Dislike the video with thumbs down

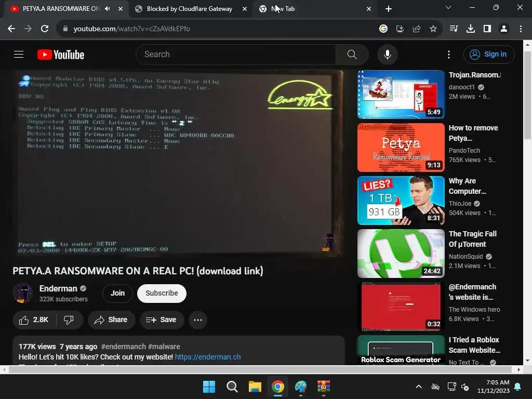click(x=69, y=320)
